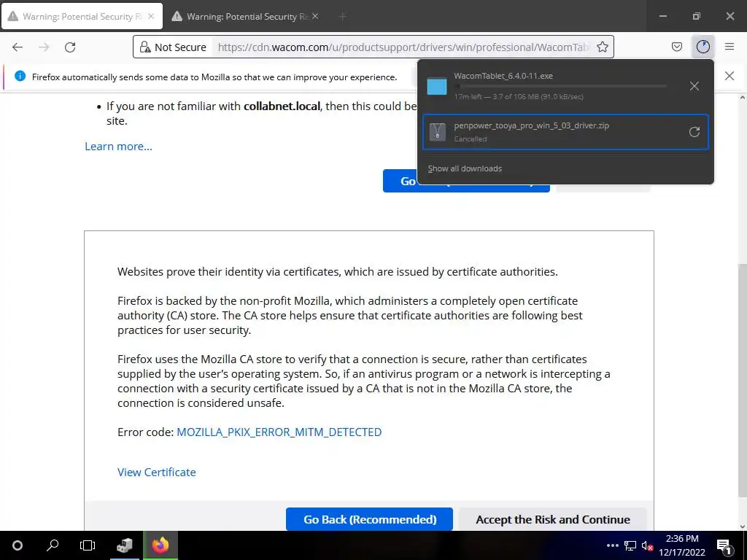Screen dimensions: 747x560
Task: Open the Windows Start button
Action: [x=18, y=545]
